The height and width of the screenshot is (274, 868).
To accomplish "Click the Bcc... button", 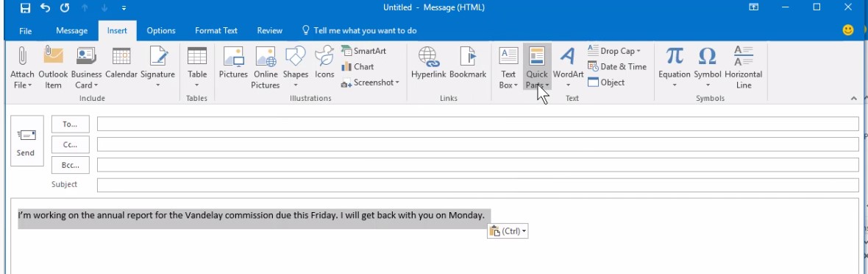I will tap(71, 165).
